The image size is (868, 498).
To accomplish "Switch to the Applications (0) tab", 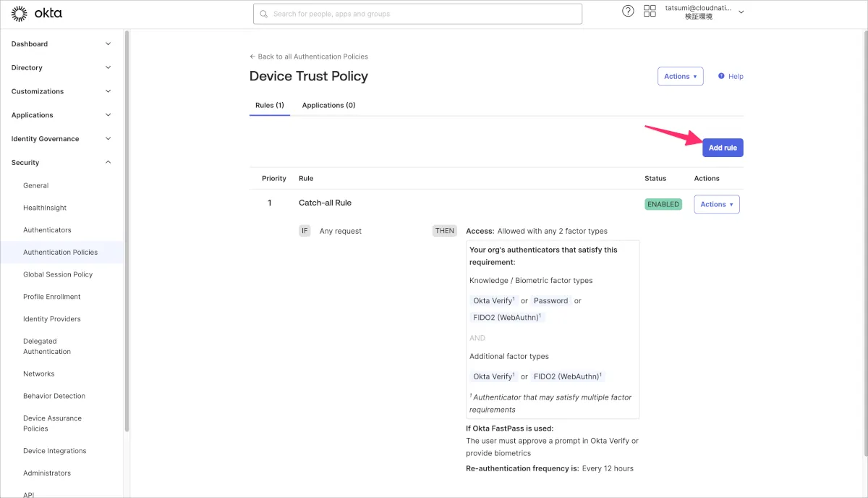I will tap(328, 105).
